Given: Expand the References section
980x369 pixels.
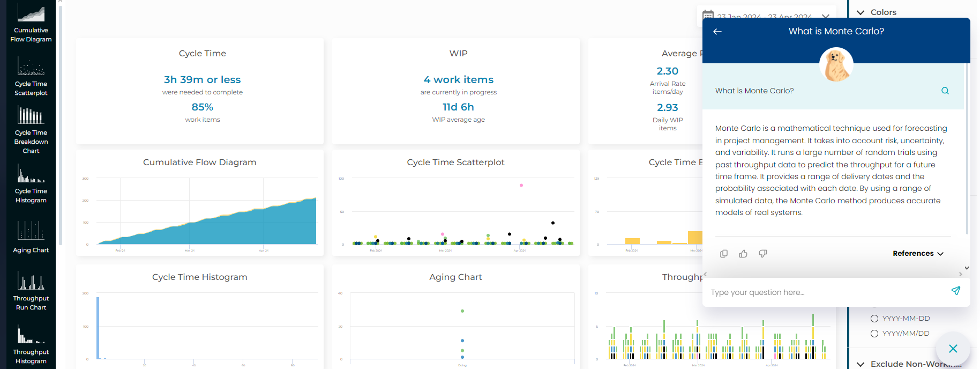Looking at the screenshot, I should coord(918,254).
